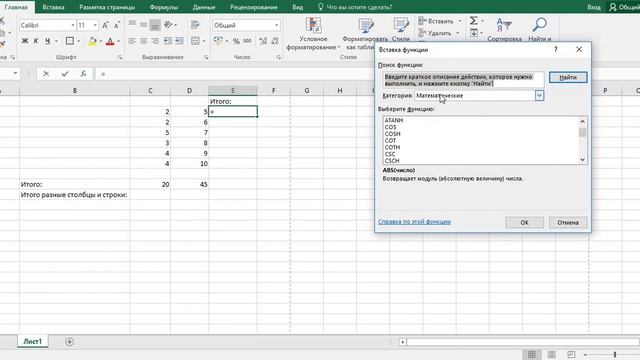Toggle italic formatting button
This screenshot has height=360, width=640.
pyautogui.click(x=36, y=41)
